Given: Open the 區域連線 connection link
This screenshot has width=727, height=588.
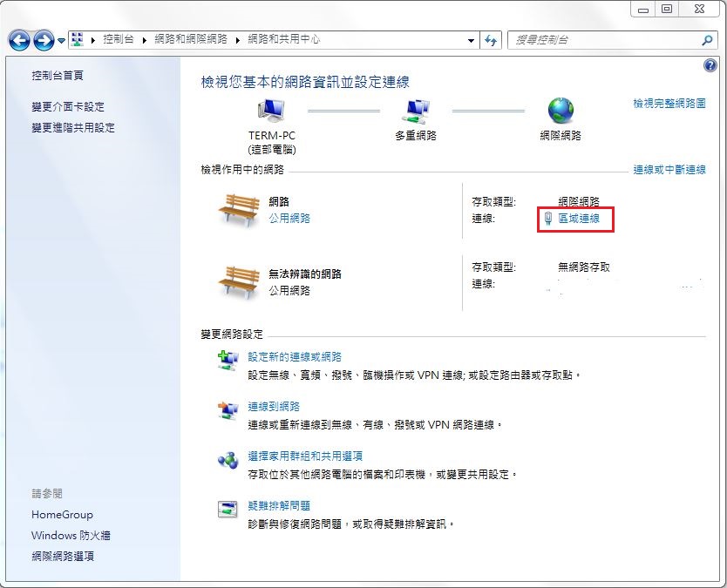Looking at the screenshot, I should tap(579, 219).
